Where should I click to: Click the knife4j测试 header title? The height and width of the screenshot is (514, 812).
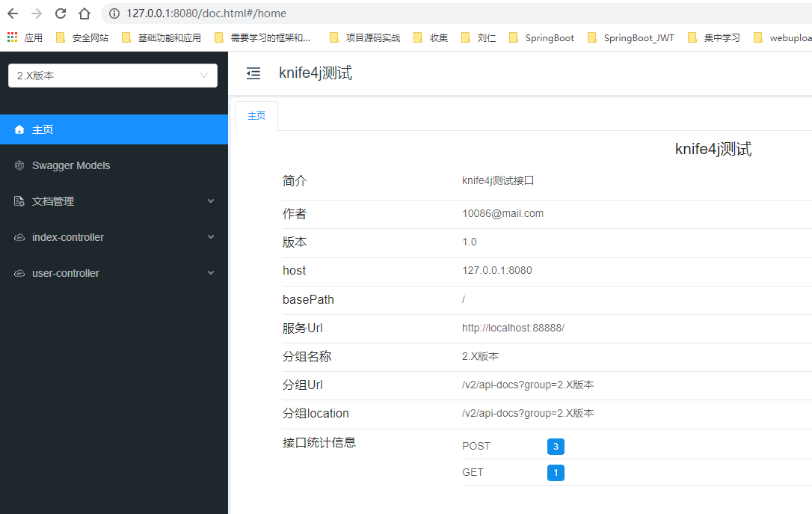point(316,73)
